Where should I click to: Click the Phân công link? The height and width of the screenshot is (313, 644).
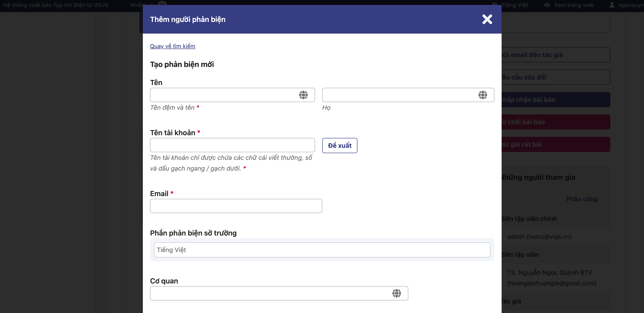[x=581, y=199]
